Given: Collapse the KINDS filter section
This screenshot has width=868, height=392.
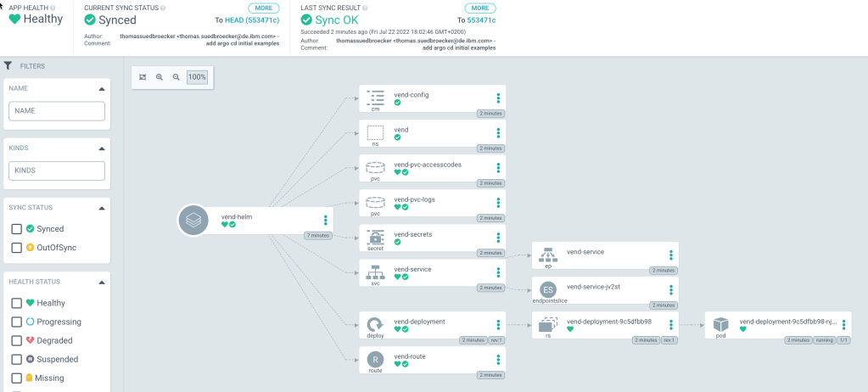Looking at the screenshot, I should click(102, 148).
